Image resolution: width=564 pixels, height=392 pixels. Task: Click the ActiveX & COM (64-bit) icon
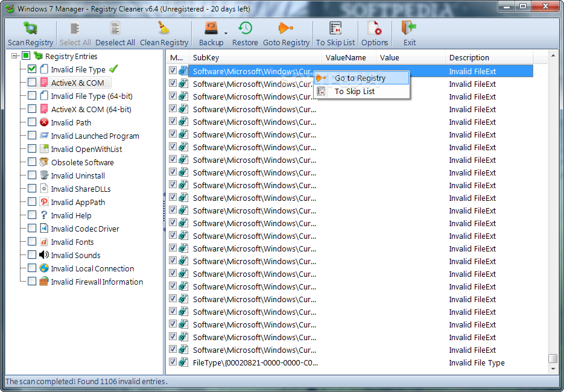pos(44,109)
